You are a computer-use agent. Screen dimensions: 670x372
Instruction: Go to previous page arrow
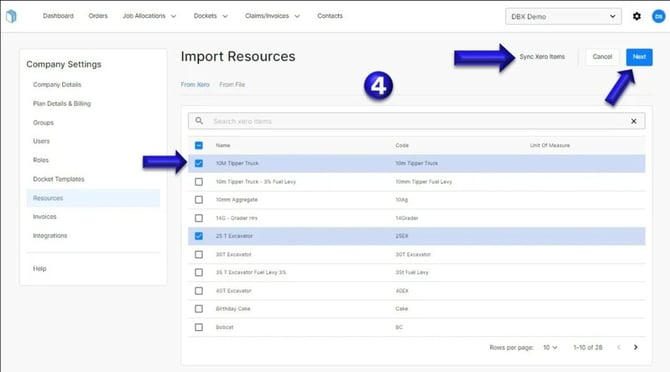619,347
